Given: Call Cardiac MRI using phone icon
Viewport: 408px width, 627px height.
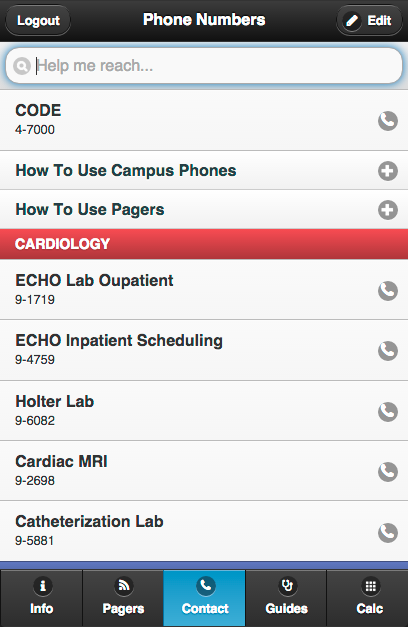Looking at the screenshot, I should point(388,471).
